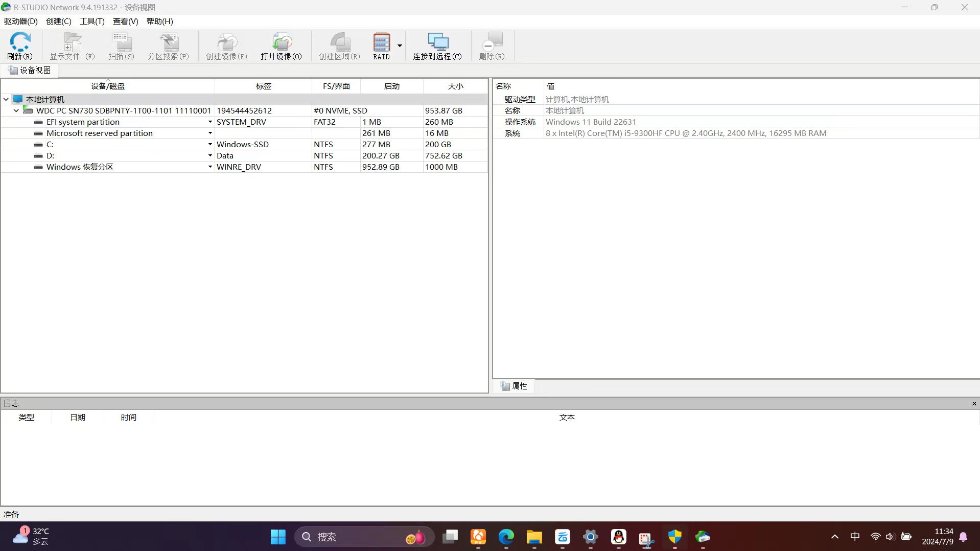980x551 pixels.
Task: Switch to the 设备视图 tab
Action: tap(30, 71)
